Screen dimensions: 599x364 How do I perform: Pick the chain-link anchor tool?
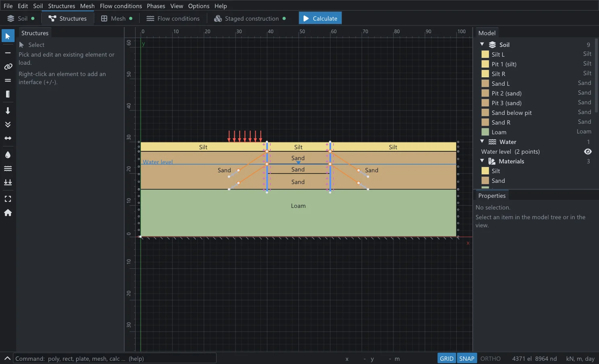coord(8,66)
